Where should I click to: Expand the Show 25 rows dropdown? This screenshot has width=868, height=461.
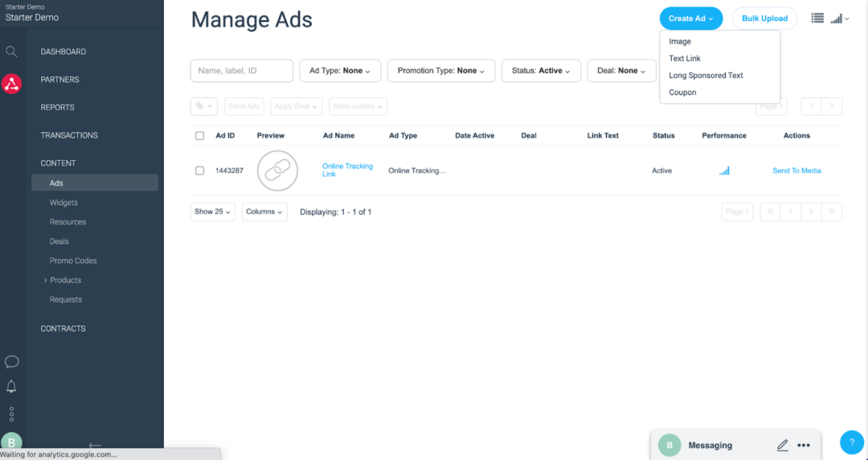212,212
